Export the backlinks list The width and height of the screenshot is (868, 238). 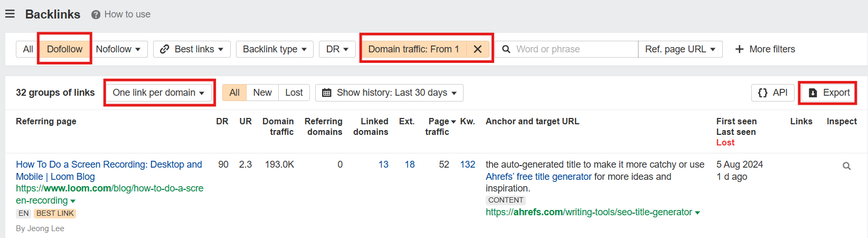pyautogui.click(x=829, y=93)
